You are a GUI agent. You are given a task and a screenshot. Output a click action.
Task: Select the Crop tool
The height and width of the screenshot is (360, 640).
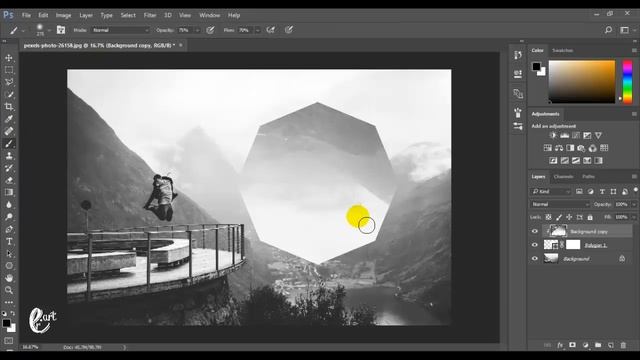pyautogui.click(x=9, y=107)
